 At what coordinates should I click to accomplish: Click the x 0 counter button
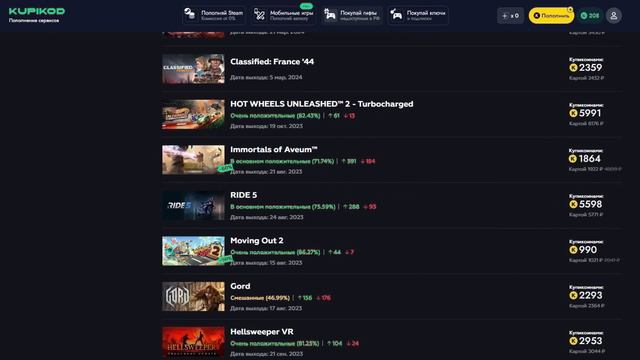coord(510,16)
